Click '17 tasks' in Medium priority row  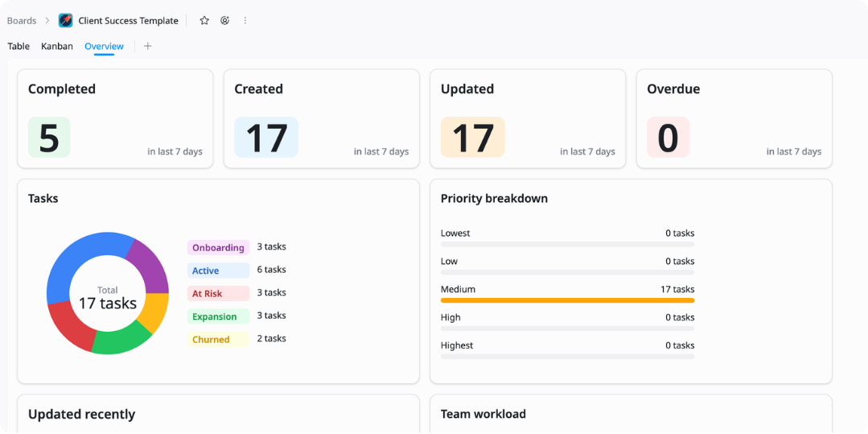point(677,289)
